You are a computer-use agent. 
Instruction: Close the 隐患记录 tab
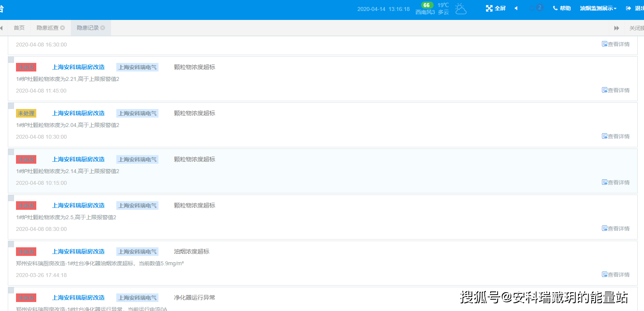(x=103, y=28)
